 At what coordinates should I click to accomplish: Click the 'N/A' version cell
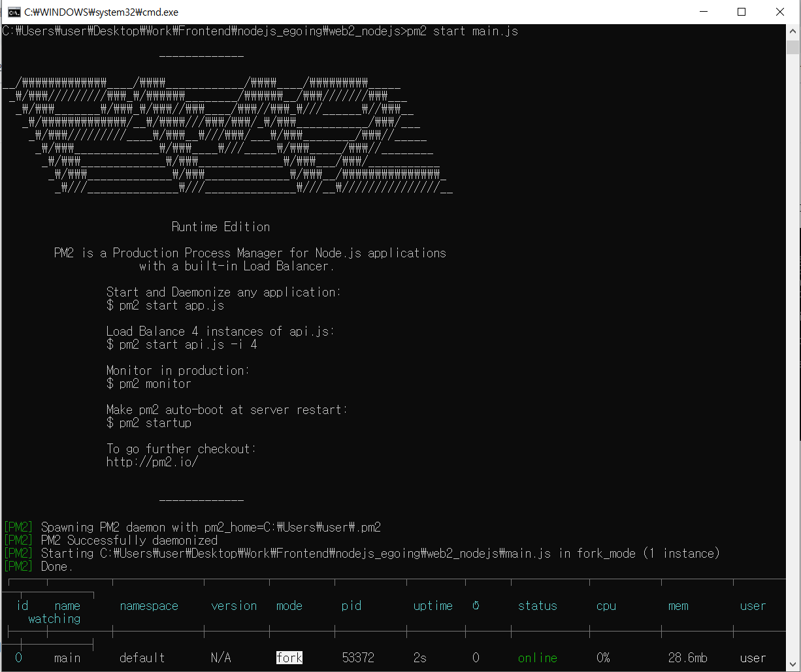[x=221, y=658]
